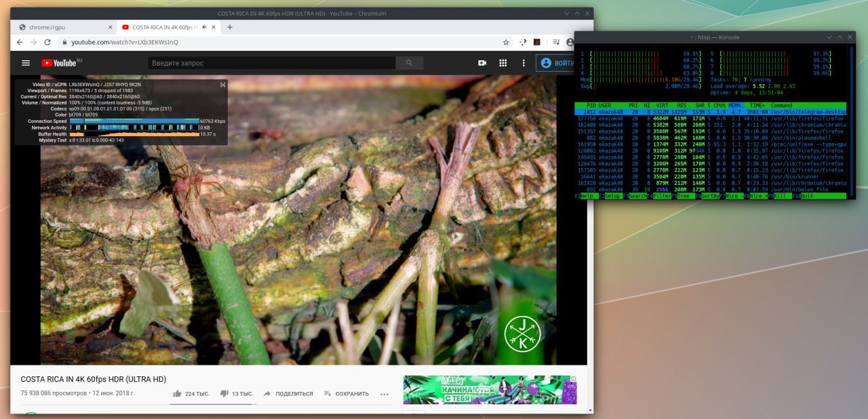Screen dimensions: 868x419
Task: Dislike the video with thumbs-down icon
Action: (224, 393)
